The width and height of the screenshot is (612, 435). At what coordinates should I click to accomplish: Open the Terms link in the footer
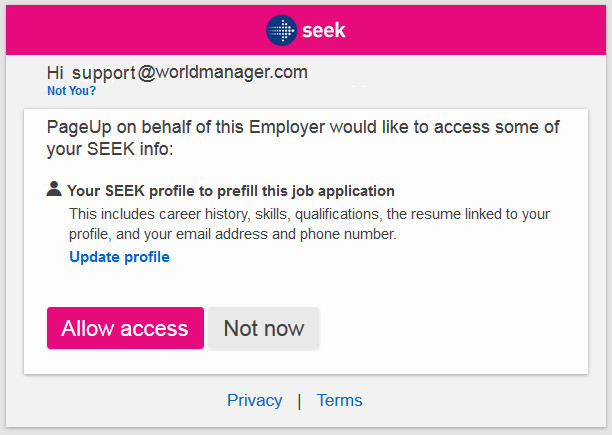339,400
